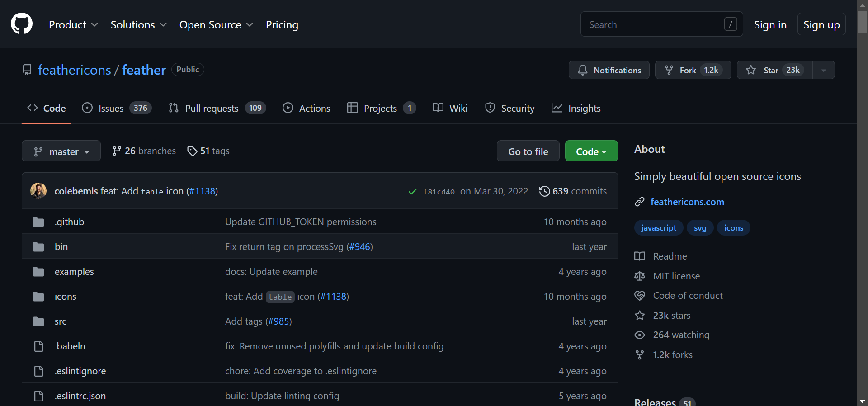The height and width of the screenshot is (406, 868).
Task: Switch to the Projects tab
Action: (x=382, y=109)
